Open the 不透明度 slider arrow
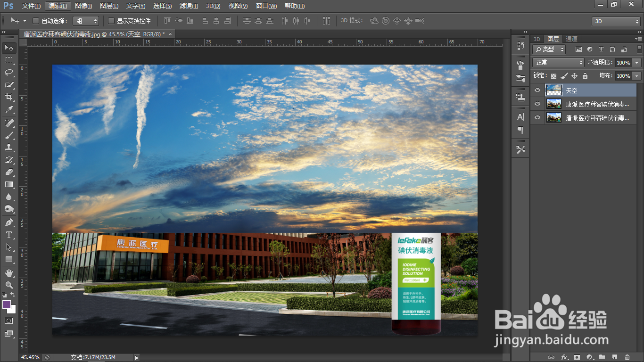This screenshot has height=362, width=644. pos(637,62)
